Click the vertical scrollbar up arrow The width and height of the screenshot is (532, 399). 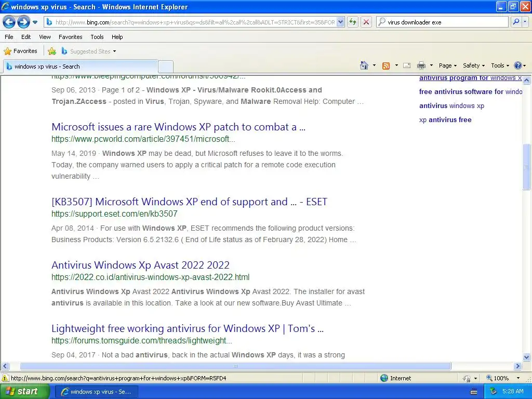527,80
